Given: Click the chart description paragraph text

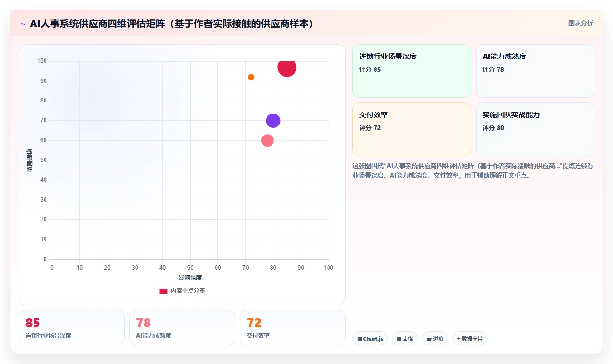Looking at the screenshot, I should click(473, 171).
